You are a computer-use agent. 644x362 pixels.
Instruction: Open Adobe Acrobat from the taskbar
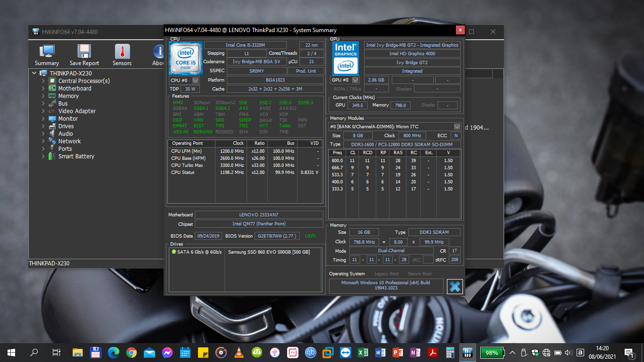pos(433,352)
